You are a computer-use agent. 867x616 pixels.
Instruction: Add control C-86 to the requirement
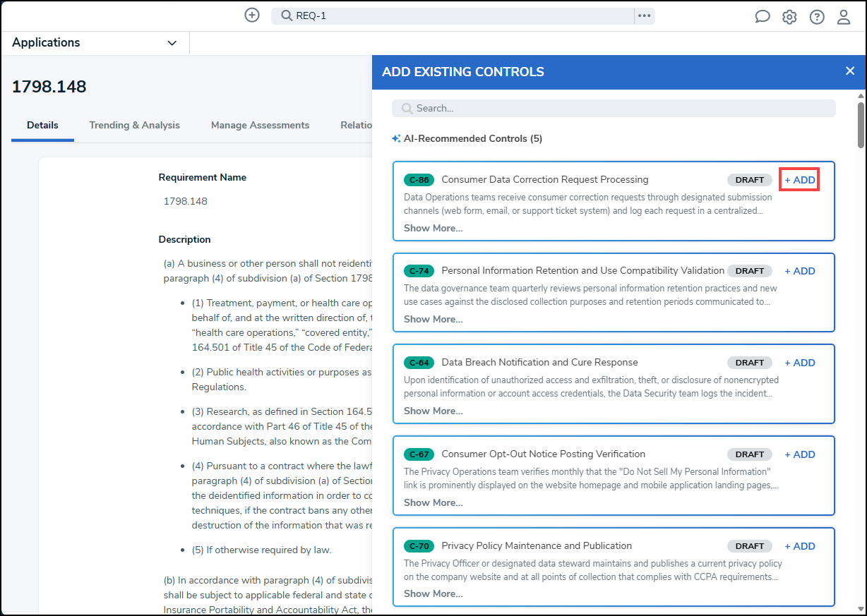pos(800,180)
